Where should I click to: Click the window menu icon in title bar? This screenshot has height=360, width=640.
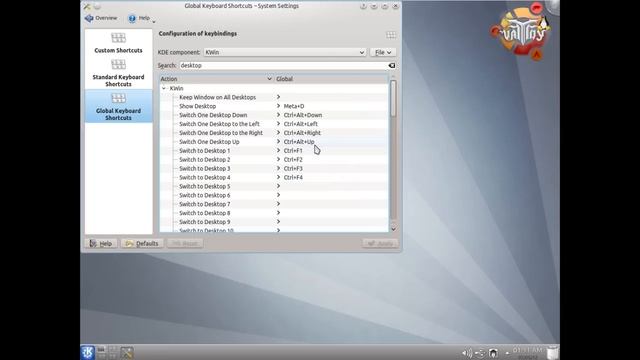(x=87, y=6)
